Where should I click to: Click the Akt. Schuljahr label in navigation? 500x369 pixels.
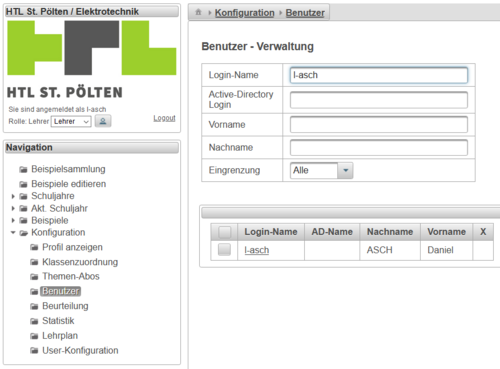click(59, 208)
